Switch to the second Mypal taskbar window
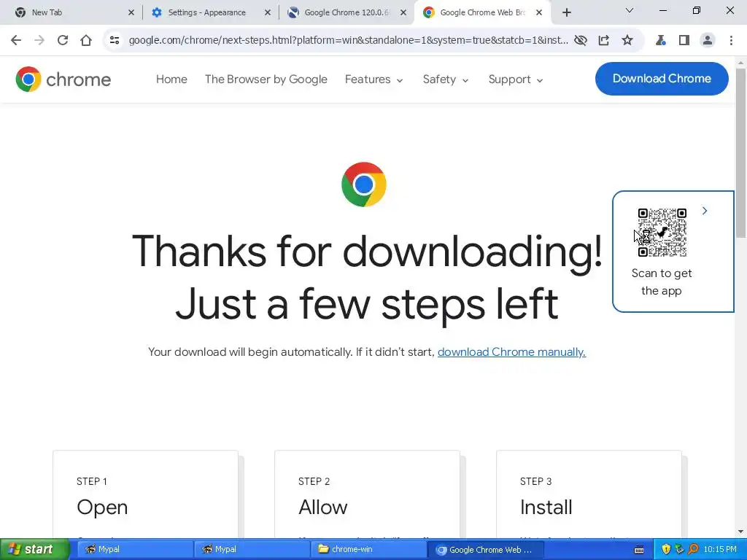Viewport: 747px width, 560px height. coord(252,550)
